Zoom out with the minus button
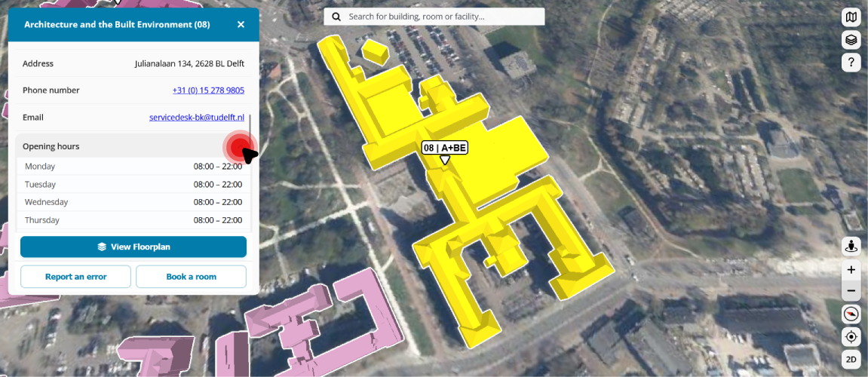The image size is (868, 377). pos(851,290)
